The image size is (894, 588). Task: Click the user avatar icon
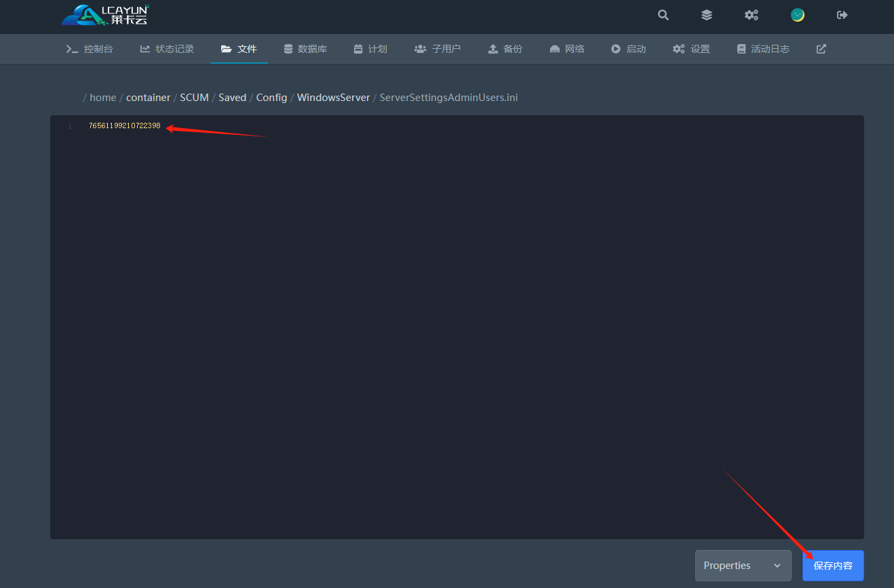(x=798, y=15)
